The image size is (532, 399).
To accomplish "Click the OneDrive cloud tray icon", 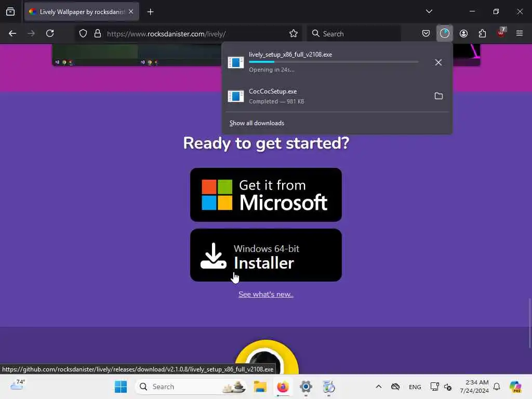I will 395,387.
